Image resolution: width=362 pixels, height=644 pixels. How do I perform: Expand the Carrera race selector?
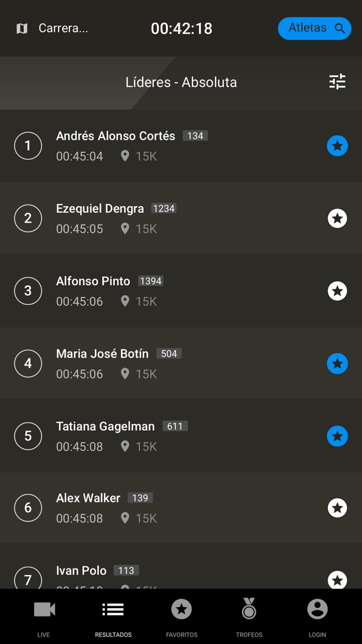tap(63, 28)
